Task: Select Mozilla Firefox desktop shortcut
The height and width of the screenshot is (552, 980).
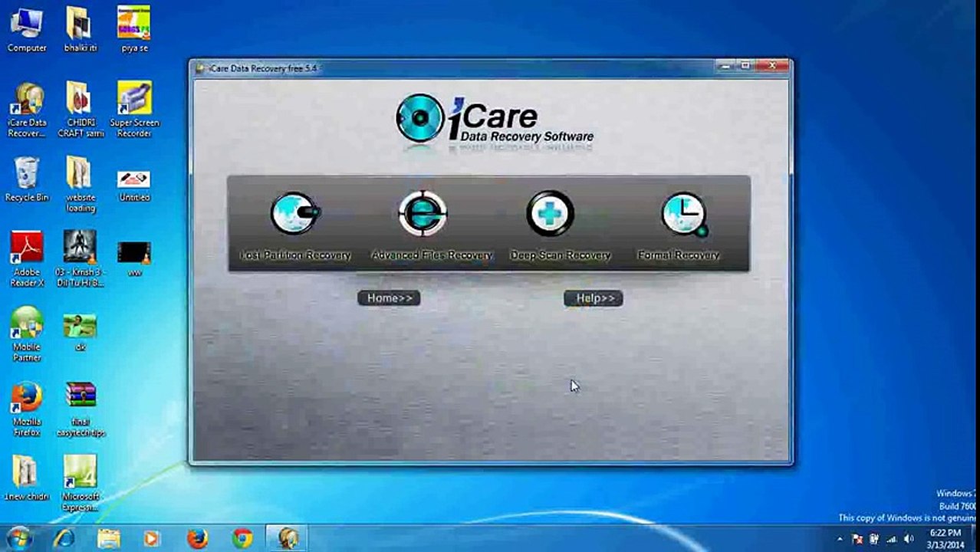Action: [27, 409]
